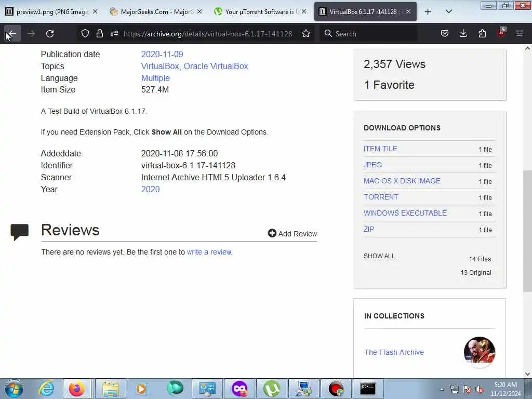Open The Flash Archive collection link
The height and width of the screenshot is (399, 532).
point(394,352)
